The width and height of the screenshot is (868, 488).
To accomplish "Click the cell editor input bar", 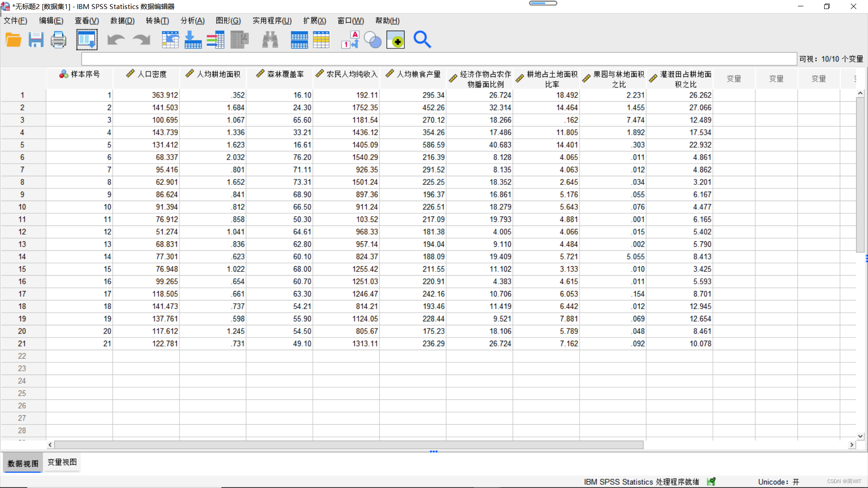I will (439, 59).
